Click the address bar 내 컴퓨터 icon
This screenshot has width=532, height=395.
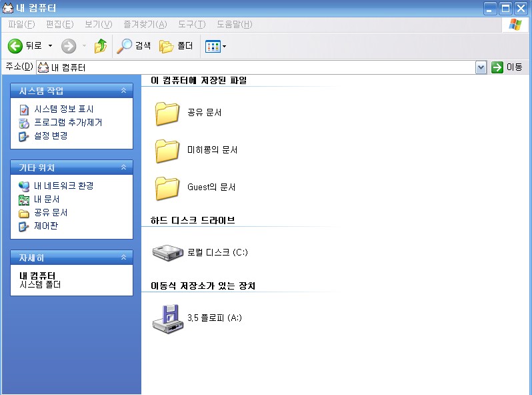coord(43,67)
